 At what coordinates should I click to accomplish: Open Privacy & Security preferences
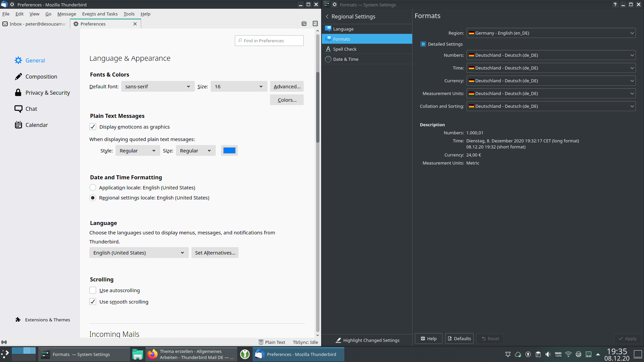coord(42,93)
